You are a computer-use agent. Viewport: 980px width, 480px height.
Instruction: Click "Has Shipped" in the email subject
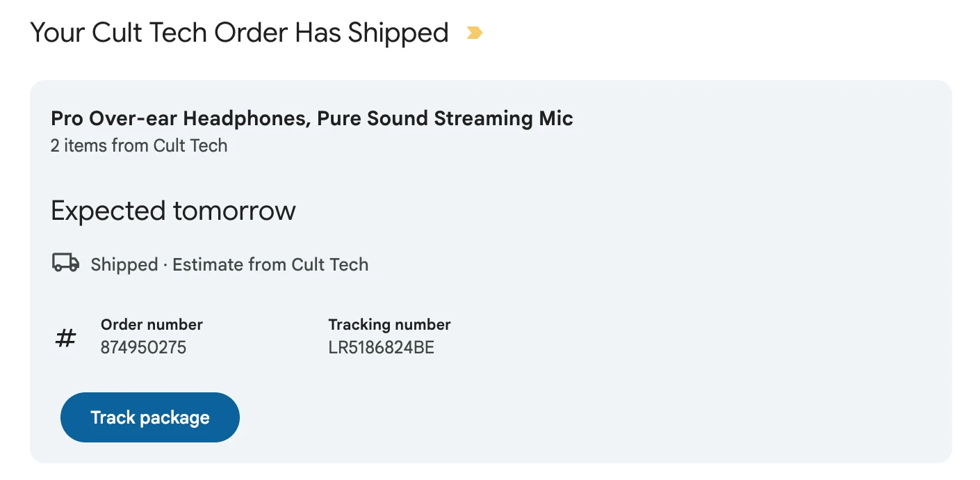coord(371,33)
